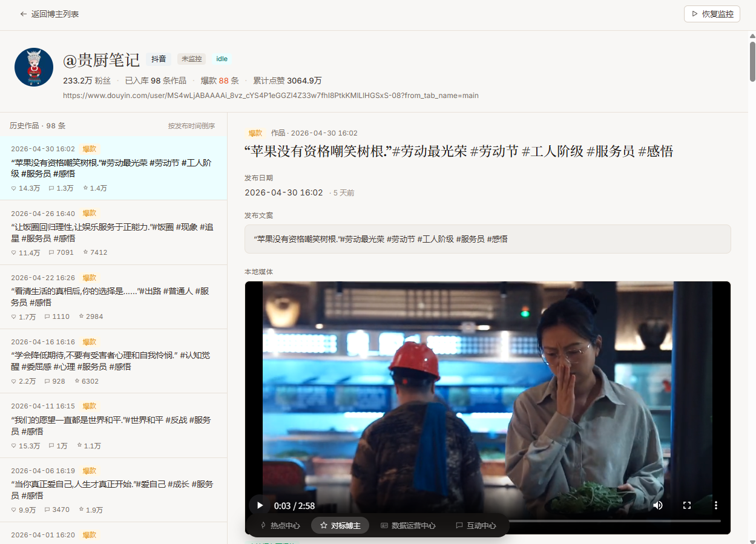756x544 pixels.
Task: Select the post about 饭圈回归理性
Action: coord(114,232)
